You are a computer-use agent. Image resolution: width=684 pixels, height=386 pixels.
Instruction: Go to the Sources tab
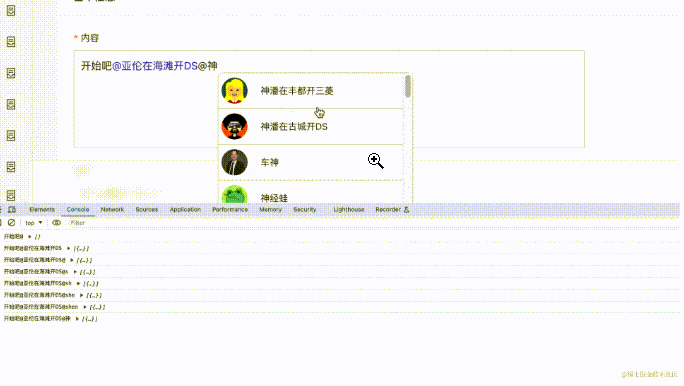tap(147, 210)
